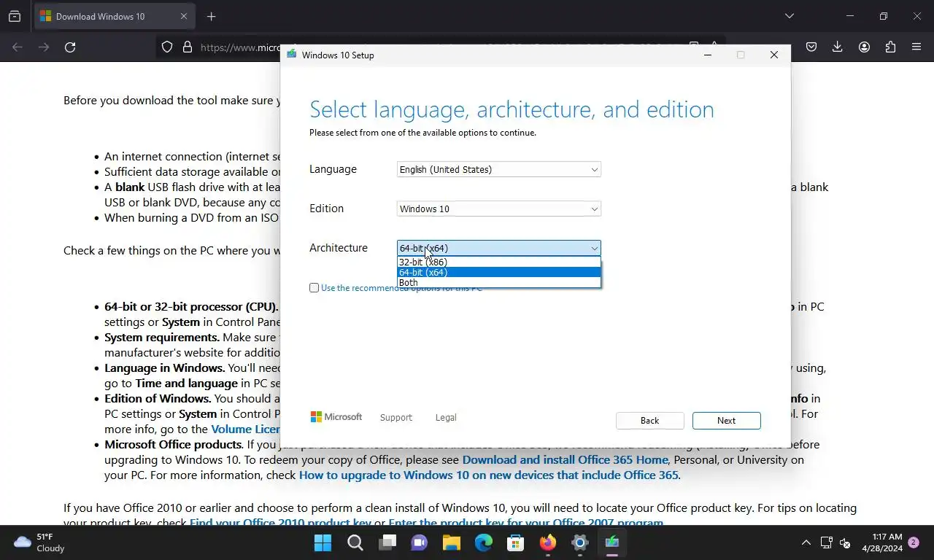
Task: Open a new browser tab
Action: coord(211,16)
